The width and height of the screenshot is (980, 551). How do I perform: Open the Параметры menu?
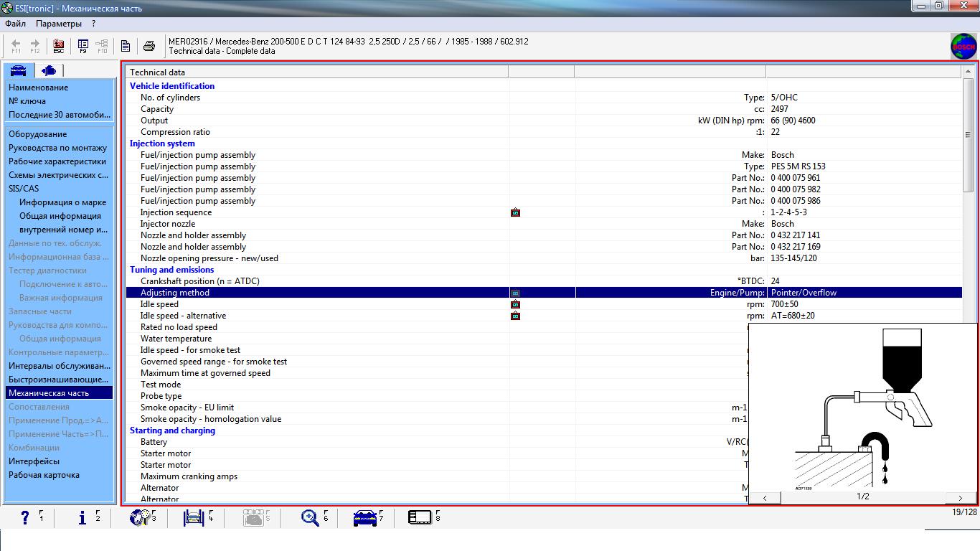coord(59,24)
